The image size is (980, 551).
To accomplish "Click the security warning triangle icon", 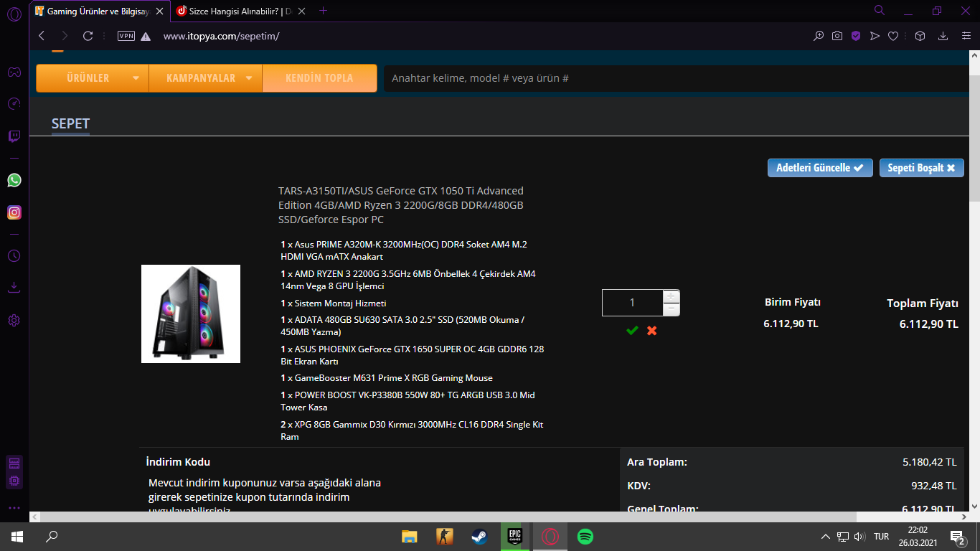I will tap(146, 36).
